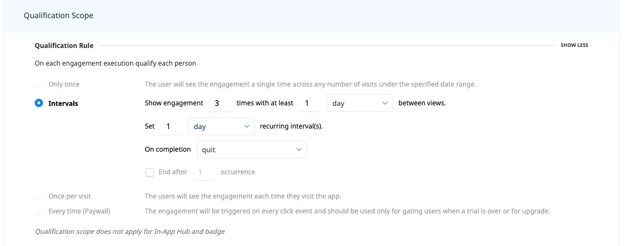
Task: Click the "triggered on every click event" description
Action: click(x=347, y=211)
